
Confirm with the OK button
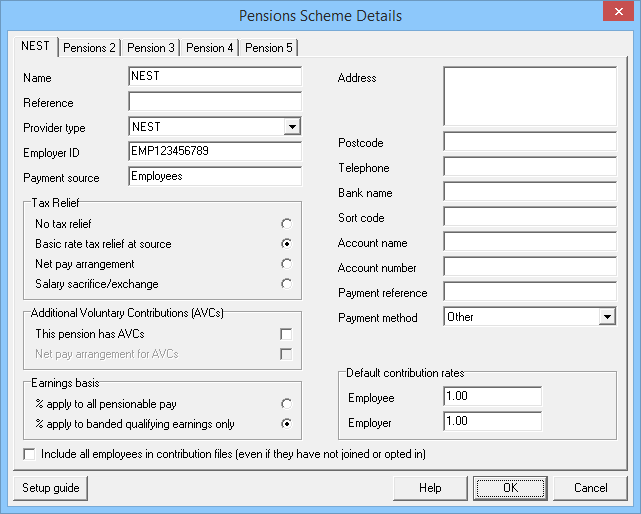coord(510,488)
